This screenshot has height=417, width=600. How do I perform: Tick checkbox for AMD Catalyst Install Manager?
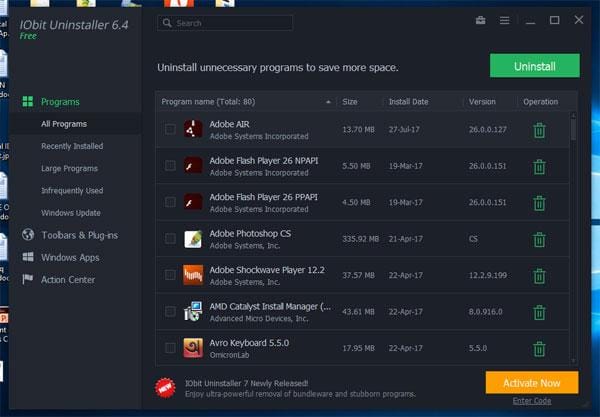click(x=170, y=311)
